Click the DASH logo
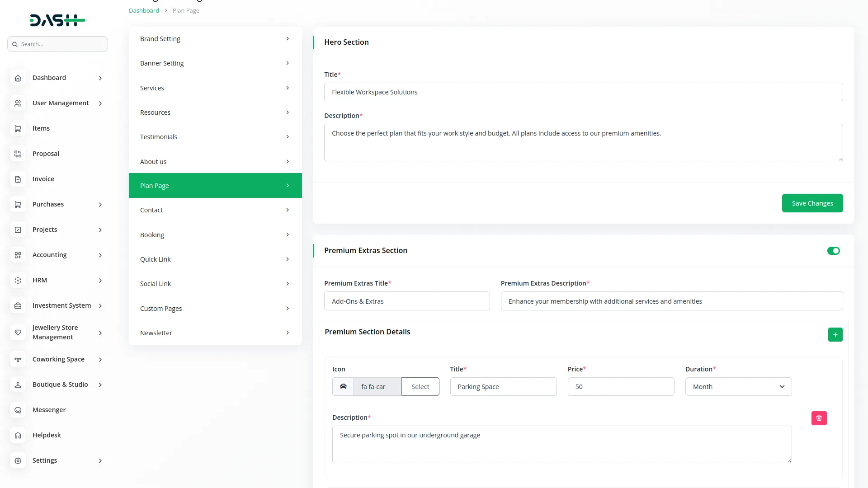This screenshot has width=868, height=488. tap(57, 20)
